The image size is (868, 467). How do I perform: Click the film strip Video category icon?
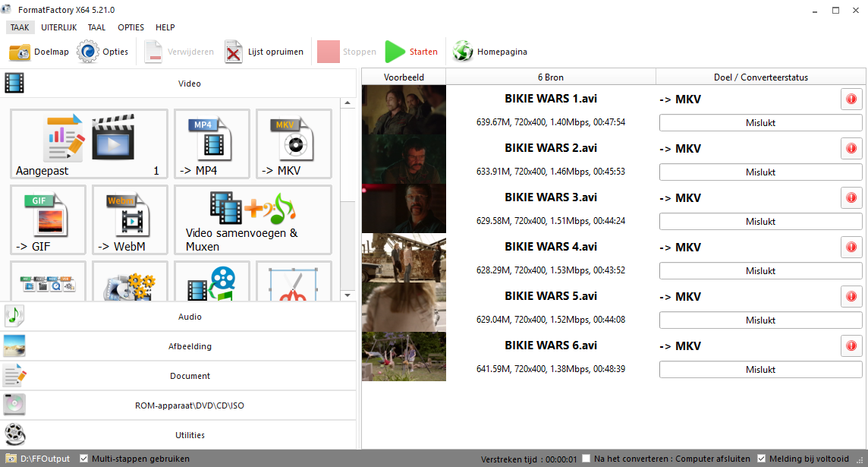point(14,83)
